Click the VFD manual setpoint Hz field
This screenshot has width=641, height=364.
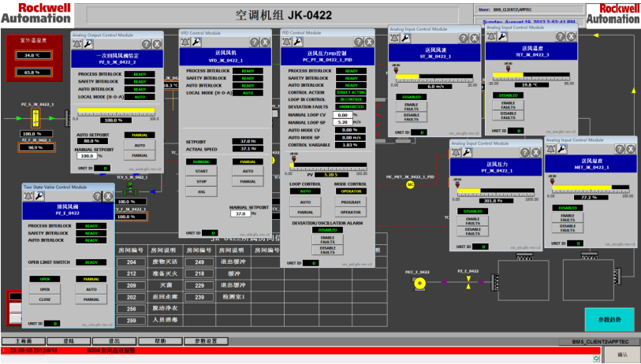click(x=243, y=214)
